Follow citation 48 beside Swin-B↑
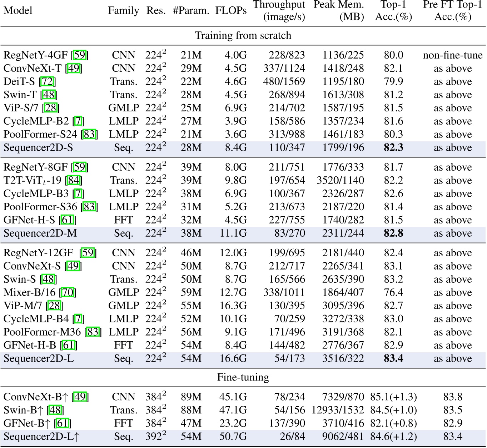 coord(55,410)
